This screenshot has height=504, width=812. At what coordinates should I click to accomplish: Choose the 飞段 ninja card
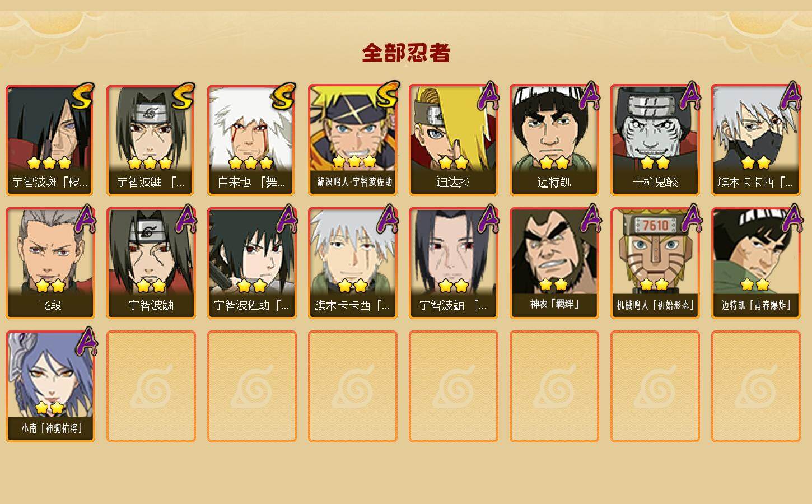[x=50, y=263]
